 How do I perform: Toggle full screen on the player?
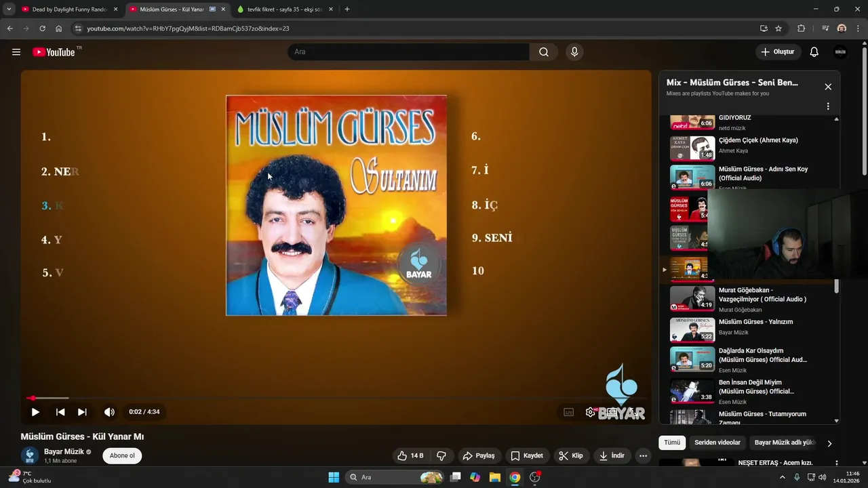pyautogui.click(x=634, y=412)
